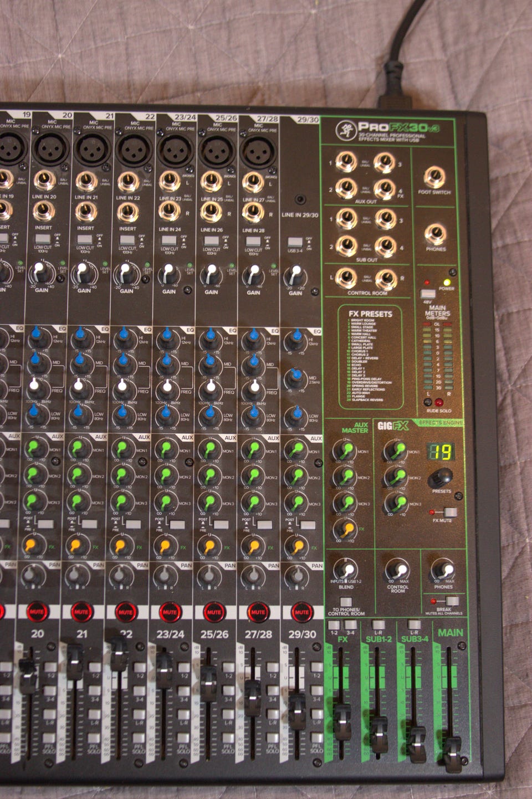Click the BLEND inputs/USB 1-2 knob
The height and width of the screenshot is (799, 532).
coord(345,570)
